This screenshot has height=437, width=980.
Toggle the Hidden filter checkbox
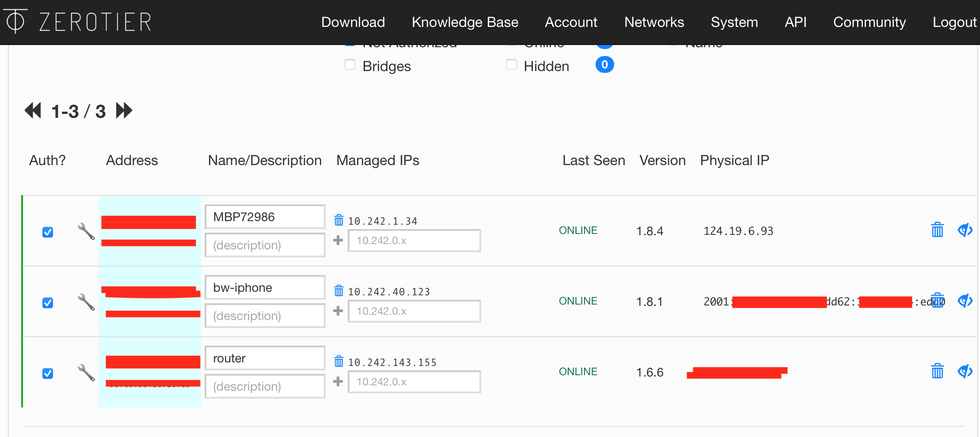point(512,65)
